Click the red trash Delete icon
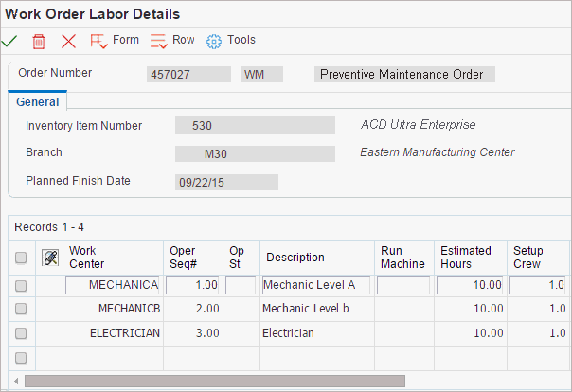Viewport: 572px width, 392px height. [x=39, y=41]
